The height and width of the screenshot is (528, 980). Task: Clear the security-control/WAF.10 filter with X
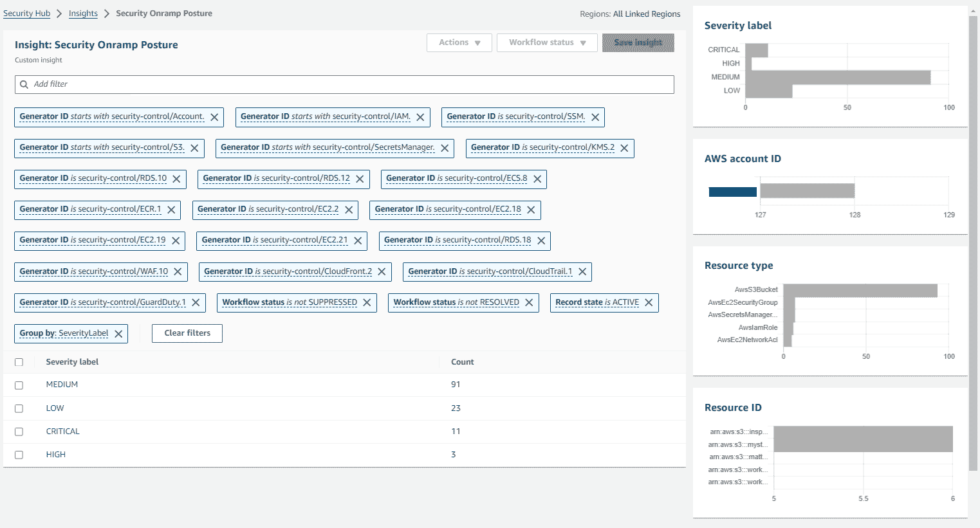(x=178, y=272)
